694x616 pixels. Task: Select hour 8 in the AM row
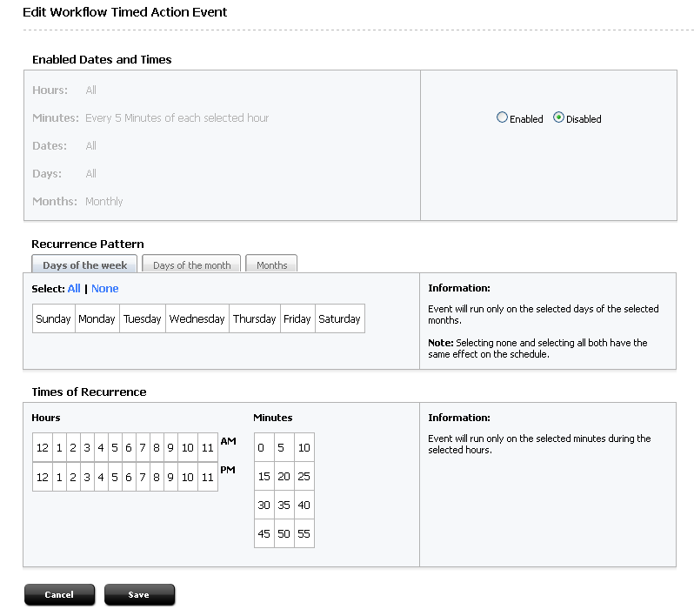click(157, 448)
